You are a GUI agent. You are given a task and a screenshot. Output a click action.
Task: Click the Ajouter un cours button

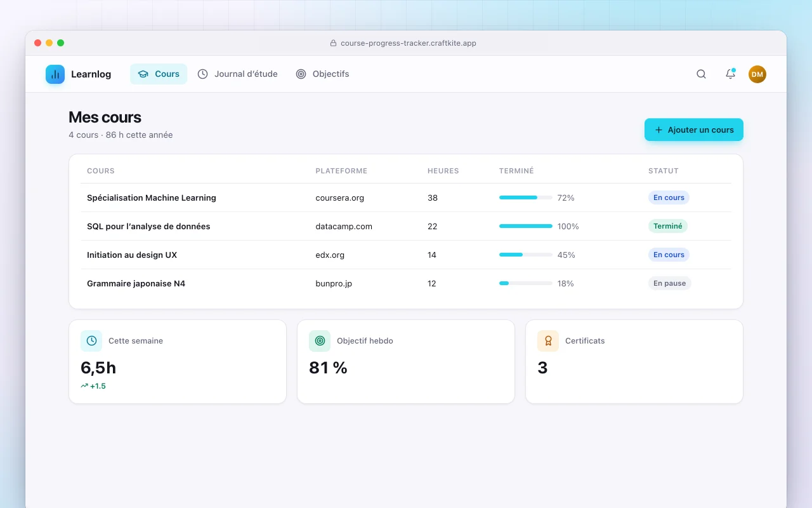[694, 130]
